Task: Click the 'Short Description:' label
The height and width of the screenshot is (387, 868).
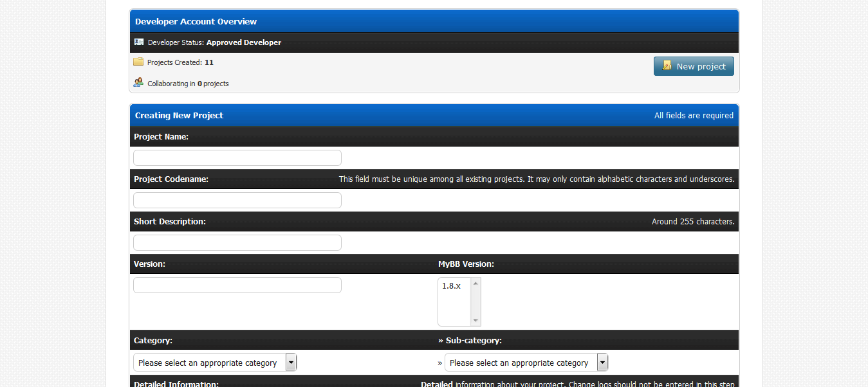Action: [170, 222]
